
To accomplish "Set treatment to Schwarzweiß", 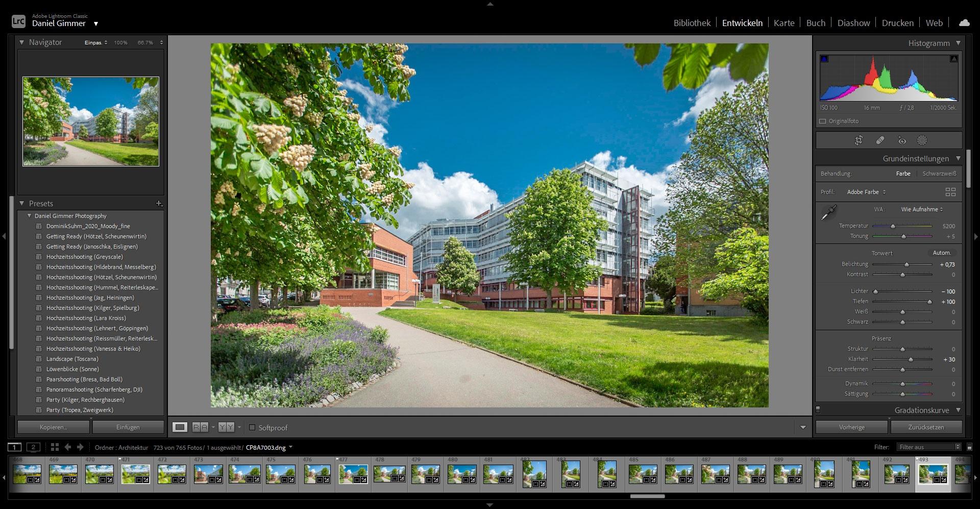I will [939, 174].
